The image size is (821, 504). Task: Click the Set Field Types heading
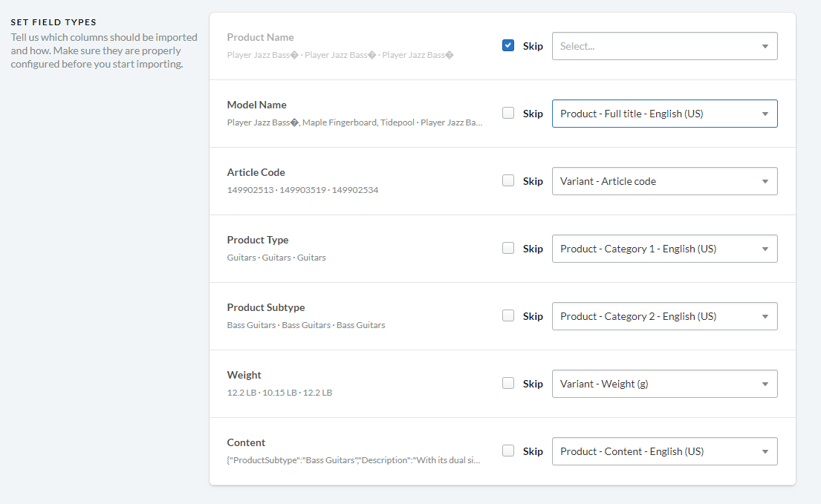(53, 22)
